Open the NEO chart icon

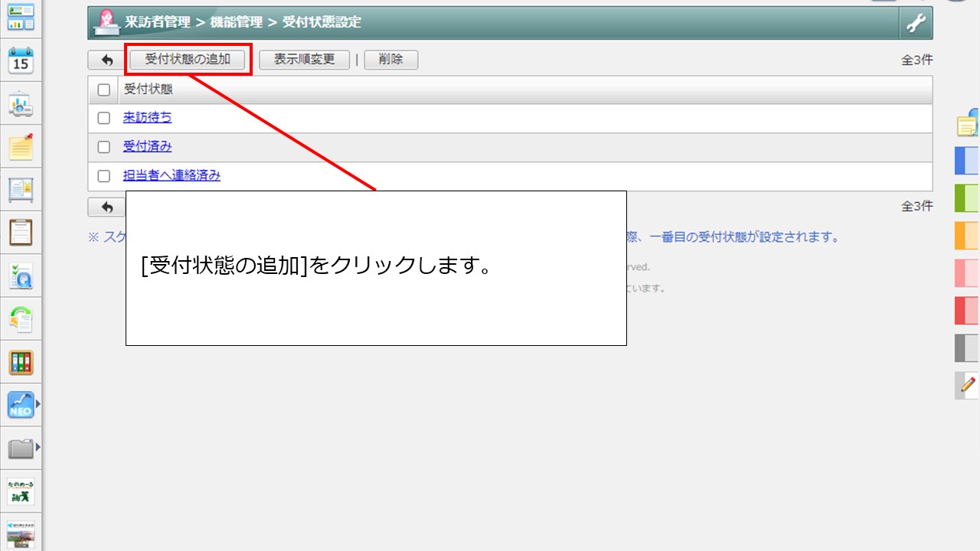tap(20, 404)
